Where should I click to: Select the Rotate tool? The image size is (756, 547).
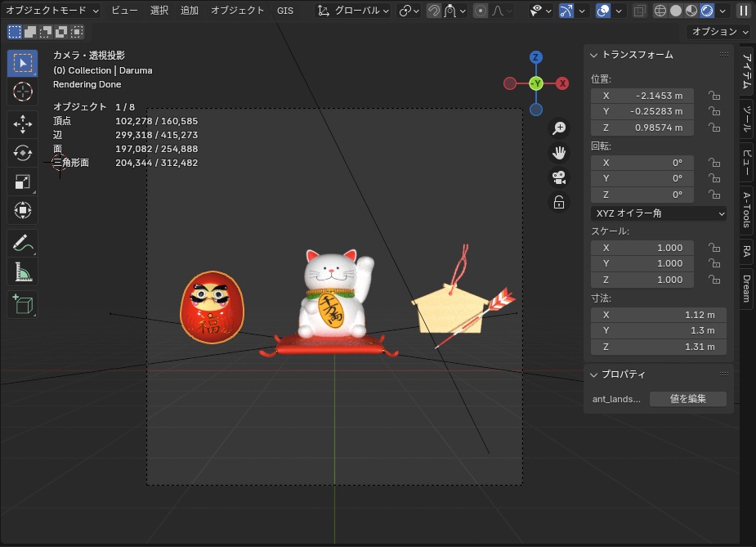point(22,151)
